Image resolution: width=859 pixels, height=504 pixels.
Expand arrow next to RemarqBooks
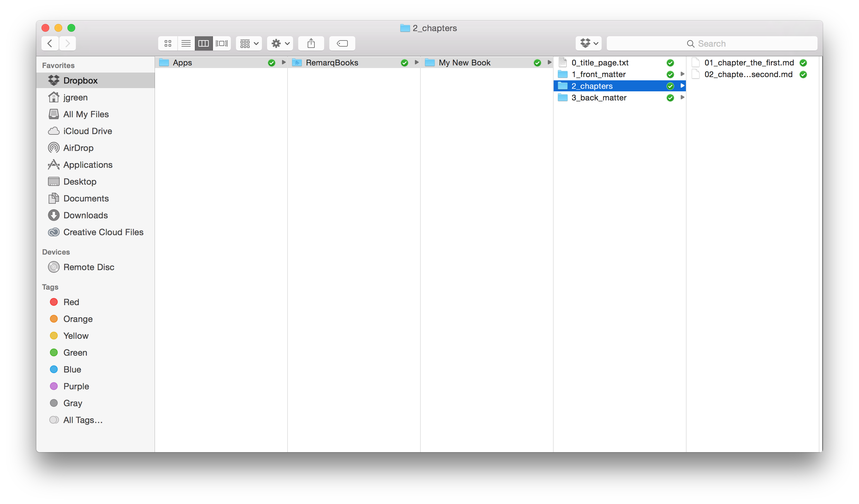click(416, 62)
